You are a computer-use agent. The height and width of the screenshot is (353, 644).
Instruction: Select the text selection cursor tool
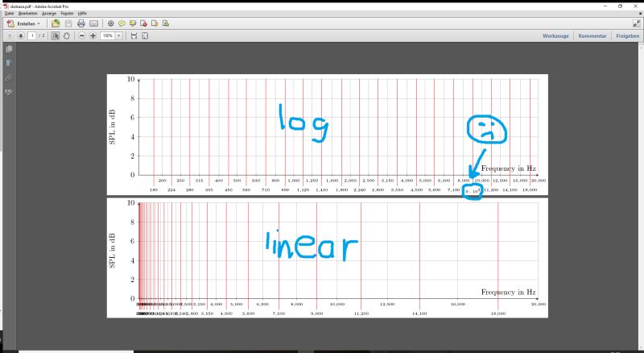(x=55, y=35)
